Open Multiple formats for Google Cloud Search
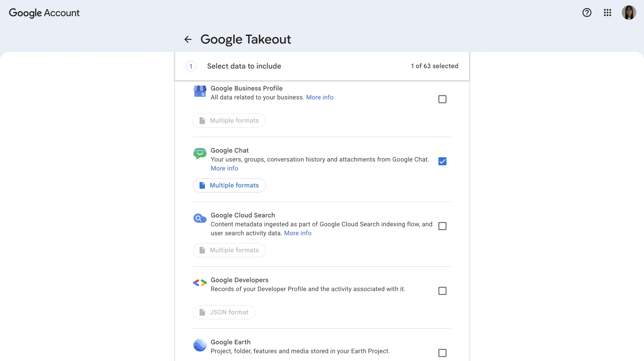This screenshot has height=361, width=644. click(229, 250)
